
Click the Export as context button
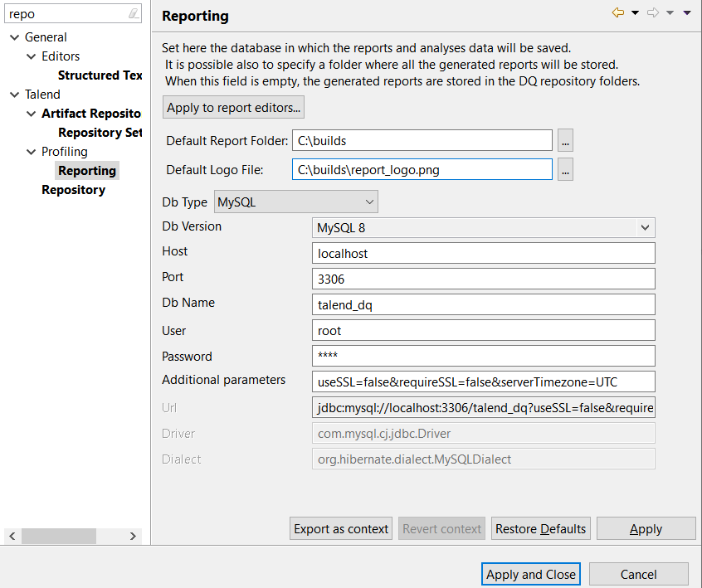coord(340,528)
